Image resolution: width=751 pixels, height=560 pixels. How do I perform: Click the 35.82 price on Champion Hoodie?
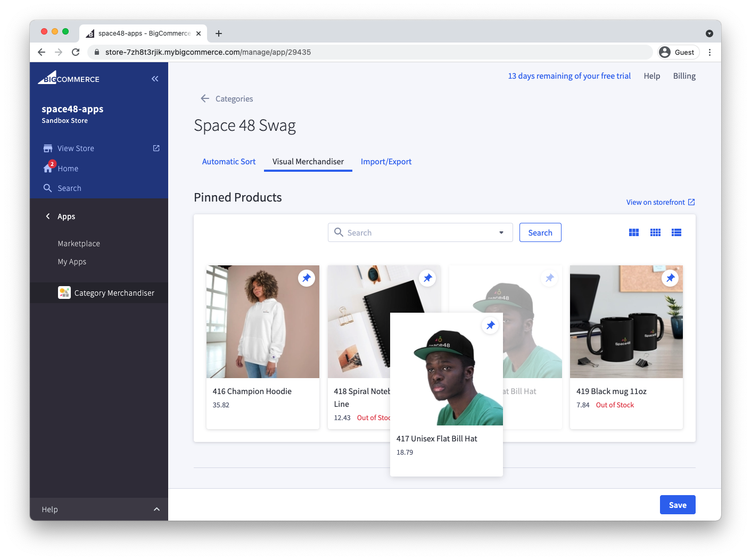click(x=221, y=405)
